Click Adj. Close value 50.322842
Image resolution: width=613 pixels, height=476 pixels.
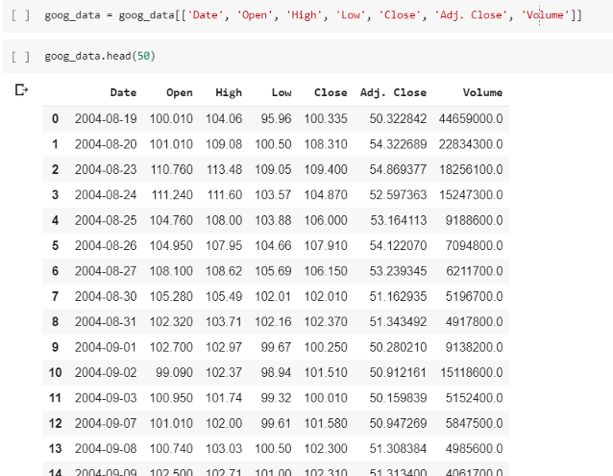tap(398, 118)
